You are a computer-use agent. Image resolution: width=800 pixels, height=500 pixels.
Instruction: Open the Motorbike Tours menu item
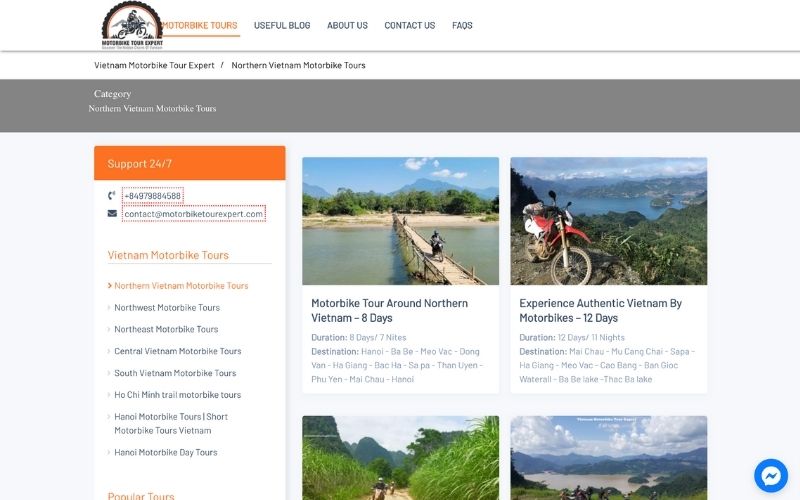coord(200,26)
